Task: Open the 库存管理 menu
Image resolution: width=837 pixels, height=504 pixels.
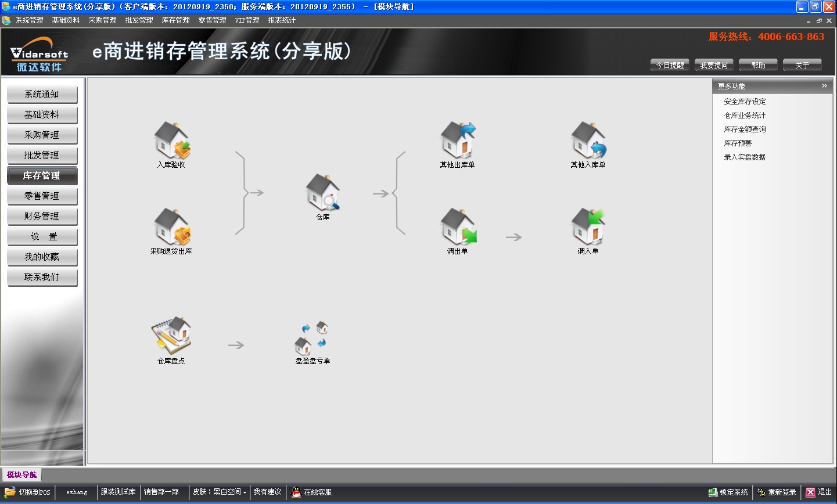Action: pyautogui.click(x=176, y=20)
